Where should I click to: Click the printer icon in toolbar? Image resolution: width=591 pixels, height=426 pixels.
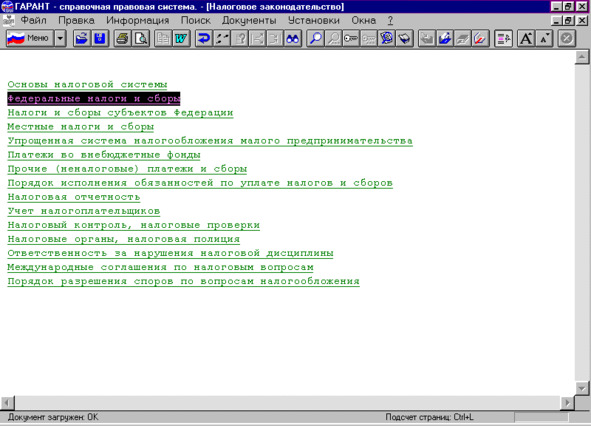click(x=122, y=38)
